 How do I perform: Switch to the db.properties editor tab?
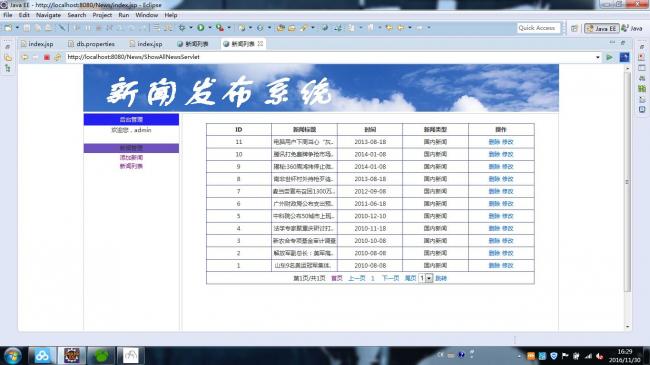(92, 44)
